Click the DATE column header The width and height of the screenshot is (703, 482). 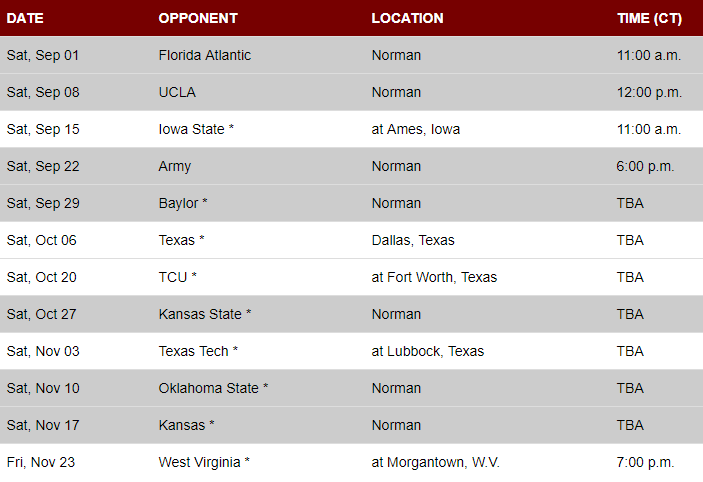[25, 18]
